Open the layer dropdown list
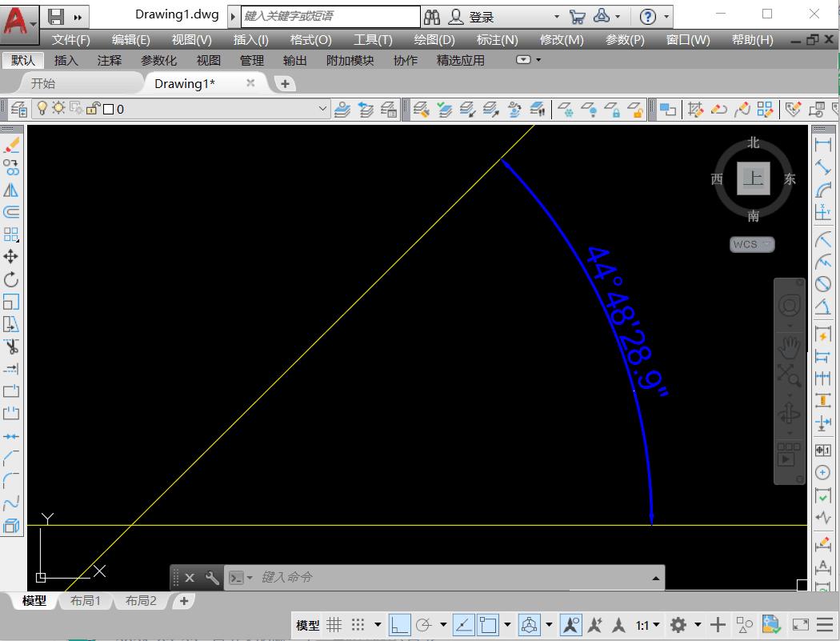The image size is (840, 641). [x=322, y=109]
